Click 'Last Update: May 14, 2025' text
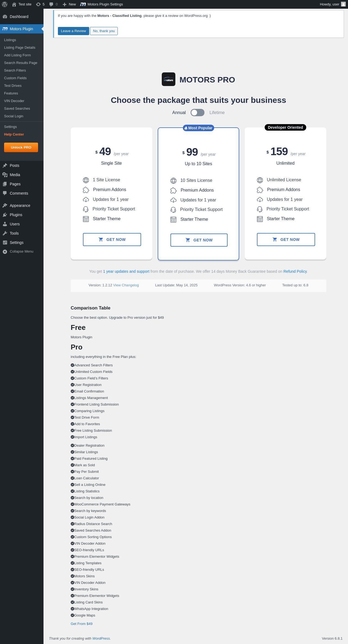348x644 pixels. click(176, 285)
